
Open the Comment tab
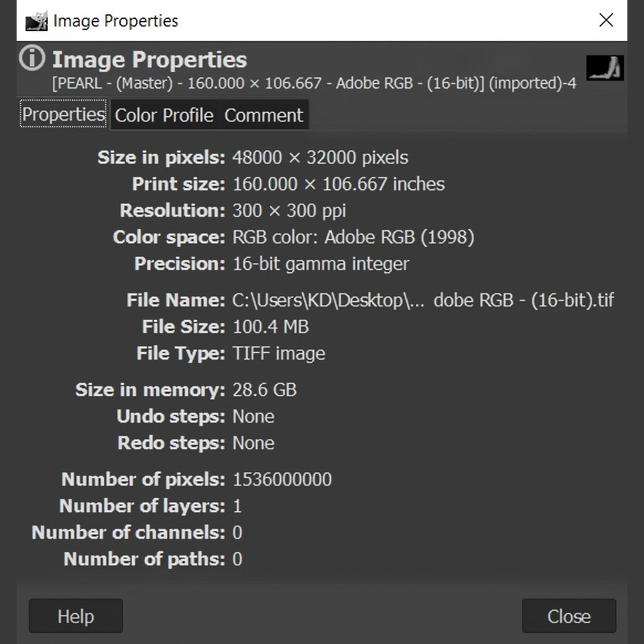point(264,116)
